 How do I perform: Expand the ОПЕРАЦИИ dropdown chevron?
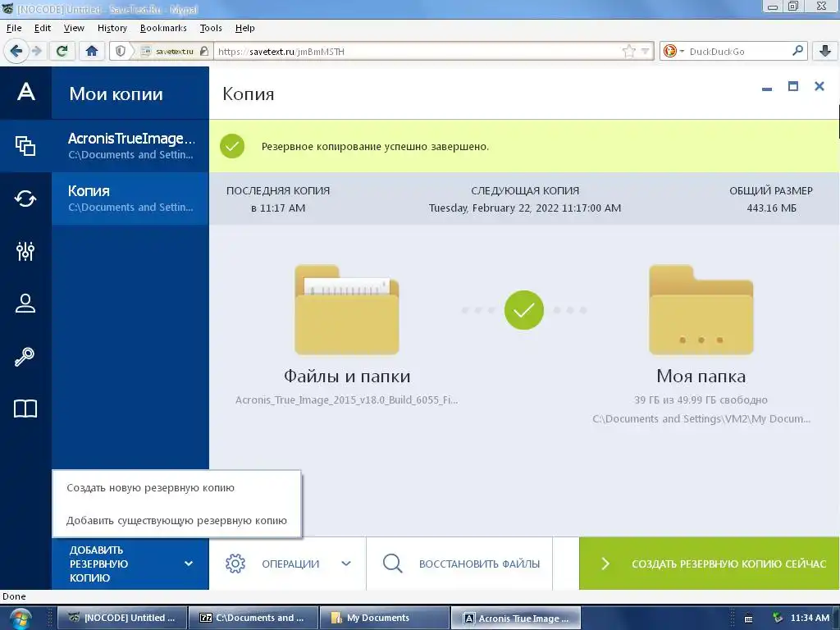coord(346,564)
